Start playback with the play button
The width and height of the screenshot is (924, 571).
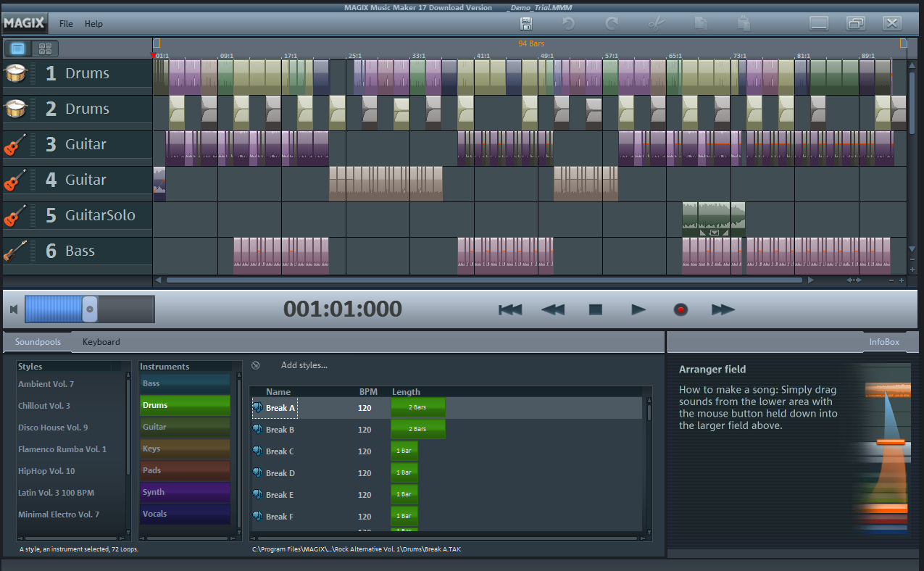tap(638, 309)
